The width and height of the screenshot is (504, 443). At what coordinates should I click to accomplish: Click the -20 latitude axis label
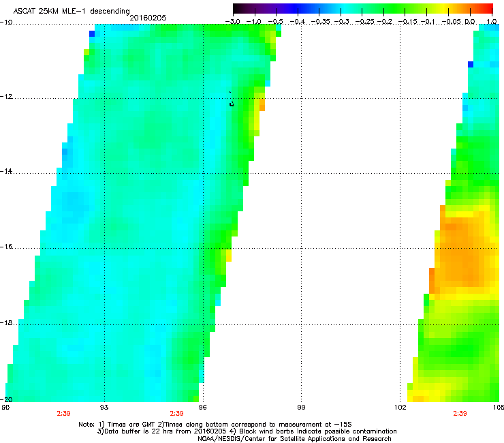pyautogui.click(x=7, y=399)
